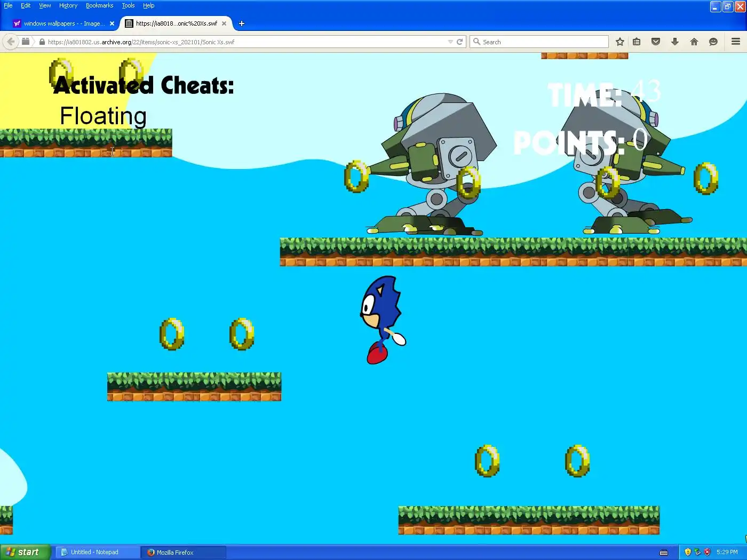This screenshot has height=560, width=747.
Task: Click the Activated Cheats heading
Action: 144,85
